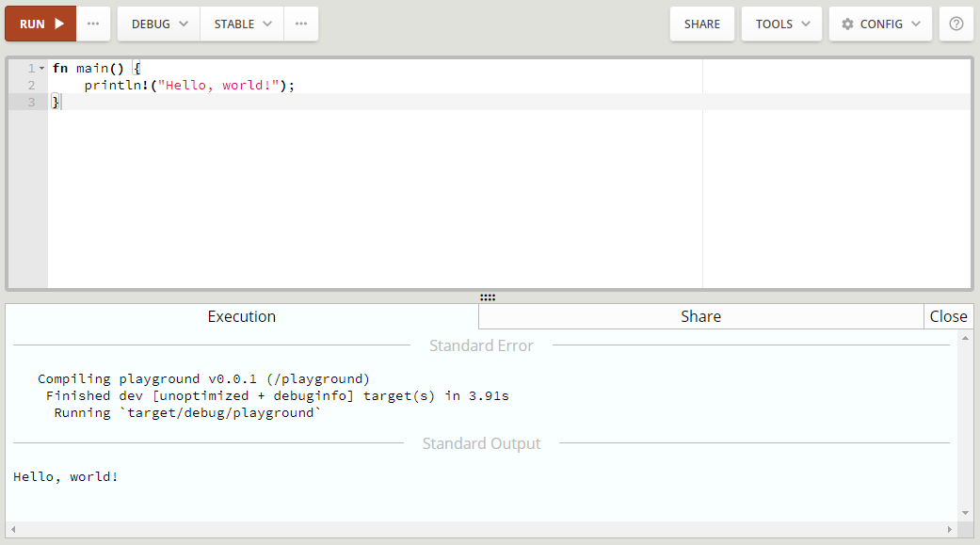Image resolution: width=980 pixels, height=545 pixels.
Task: Click line number 3 in the gutter
Action: [31, 102]
